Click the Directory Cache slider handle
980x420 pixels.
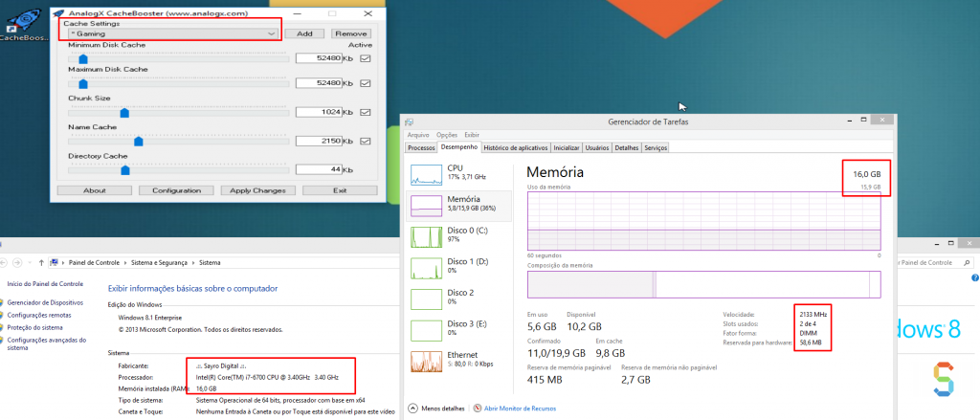(x=125, y=170)
